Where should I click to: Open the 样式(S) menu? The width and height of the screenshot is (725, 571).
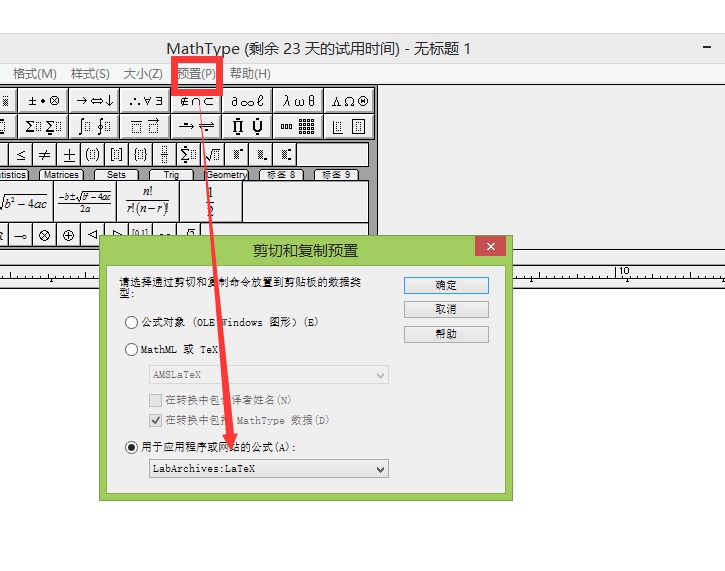pos(90,74)
